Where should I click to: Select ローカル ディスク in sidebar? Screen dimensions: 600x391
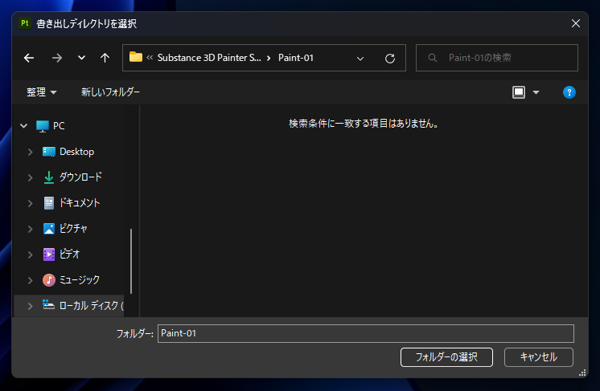pyautogui.click(x=91, y=305)
